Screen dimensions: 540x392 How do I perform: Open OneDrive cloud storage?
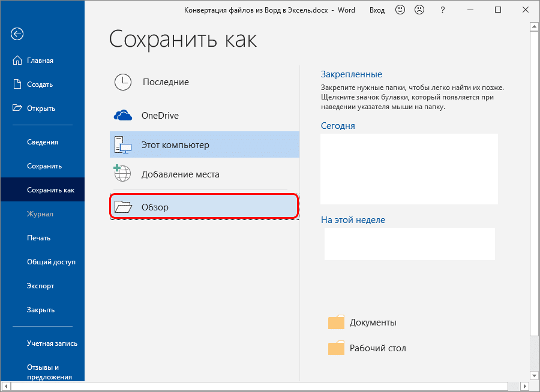(123, 113)
